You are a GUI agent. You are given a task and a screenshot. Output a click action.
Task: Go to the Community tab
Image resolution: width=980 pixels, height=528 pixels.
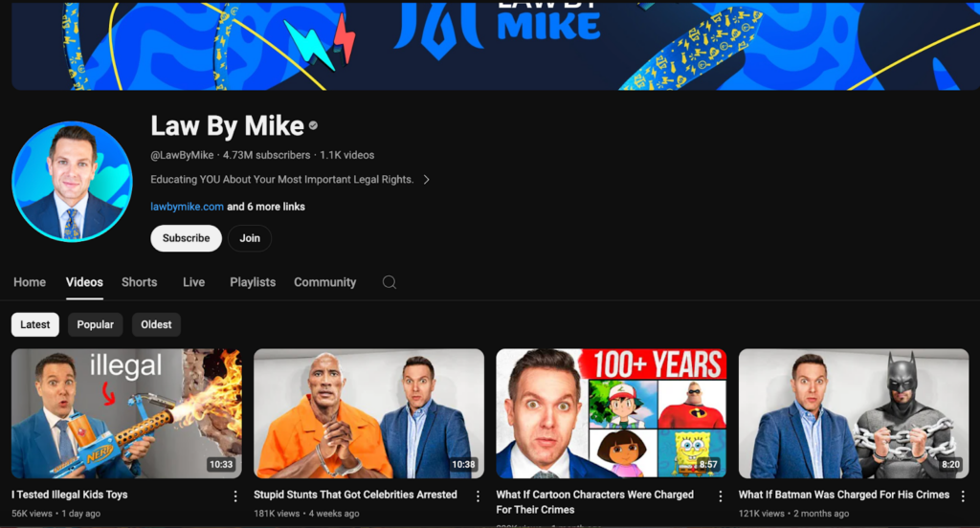click(324, 282)
